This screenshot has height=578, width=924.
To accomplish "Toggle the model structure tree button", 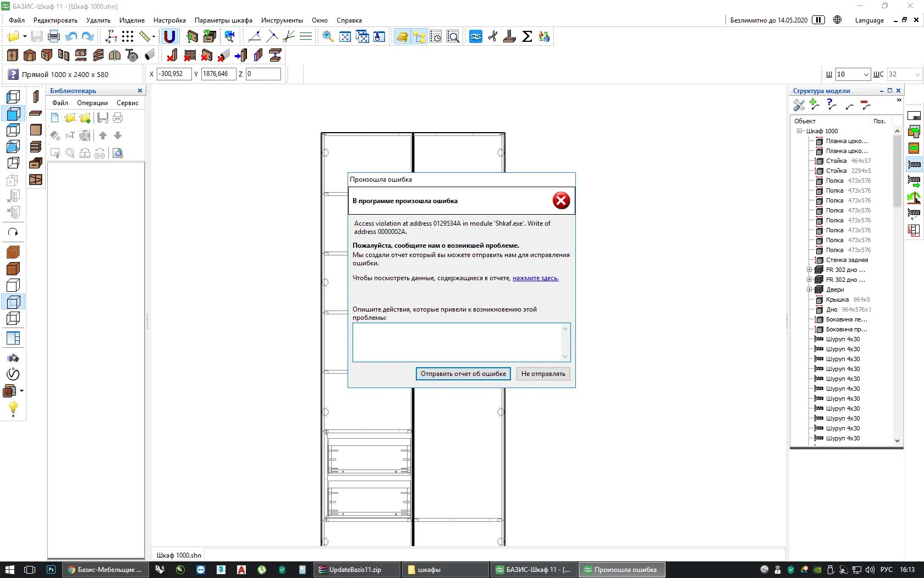I will (419, 37).
